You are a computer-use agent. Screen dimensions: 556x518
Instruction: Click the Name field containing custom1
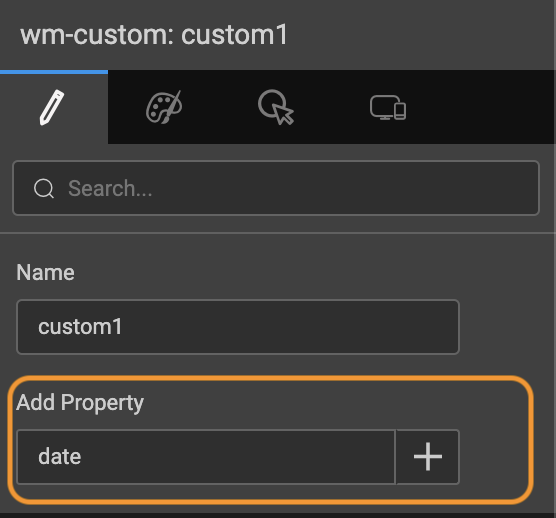(x=238, y=327)
